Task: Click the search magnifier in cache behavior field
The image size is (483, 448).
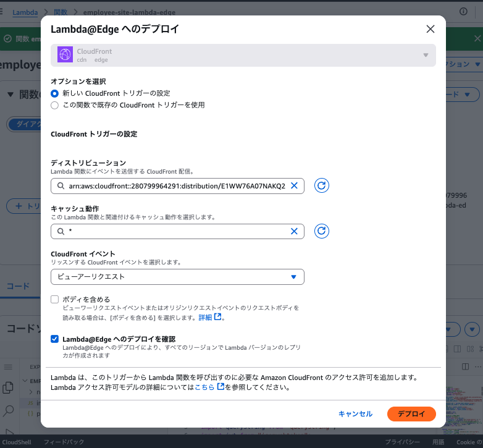Action: coord(61,231)
